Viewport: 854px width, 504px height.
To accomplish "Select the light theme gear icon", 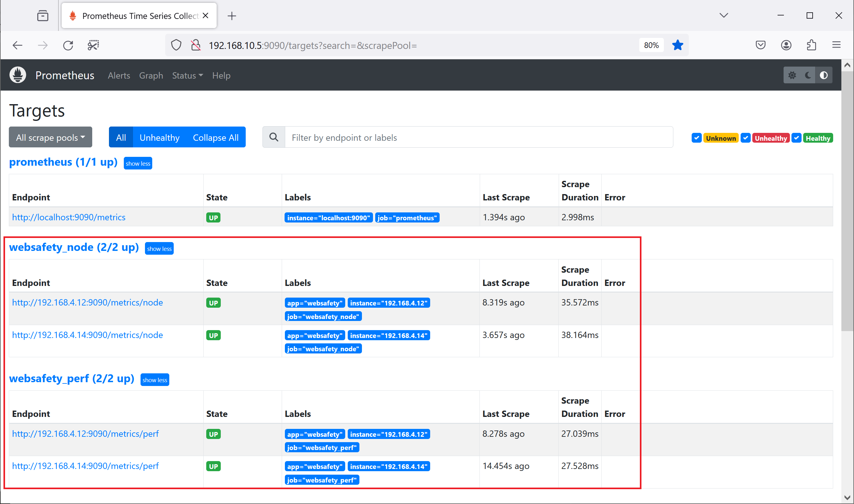I will pyautogui.click(x=792, y=75).
